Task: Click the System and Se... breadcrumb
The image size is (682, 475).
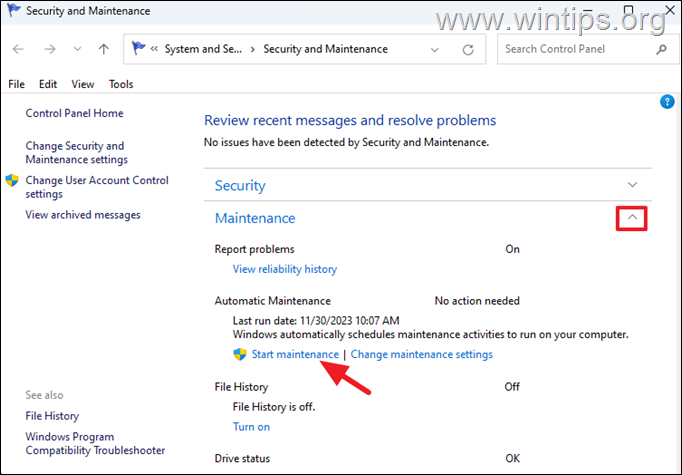Action: (203, 49)
